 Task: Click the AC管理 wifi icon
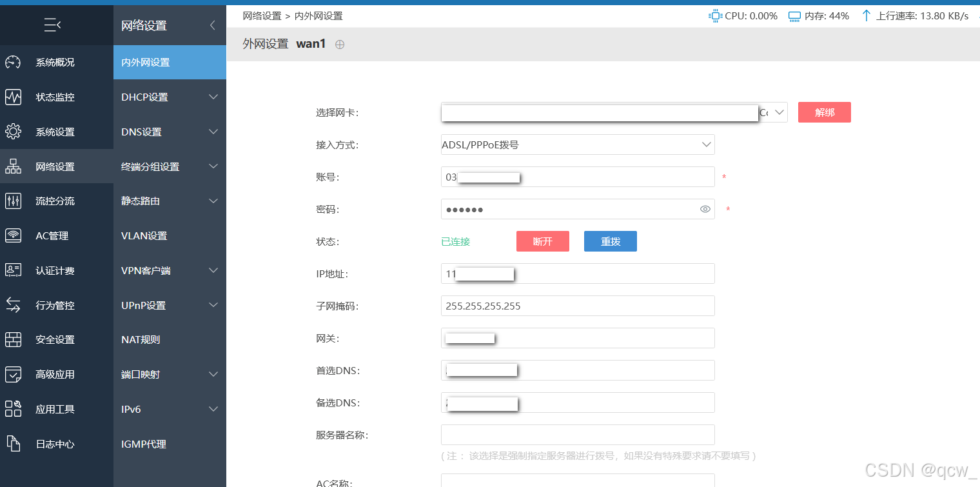click(13, 236)
